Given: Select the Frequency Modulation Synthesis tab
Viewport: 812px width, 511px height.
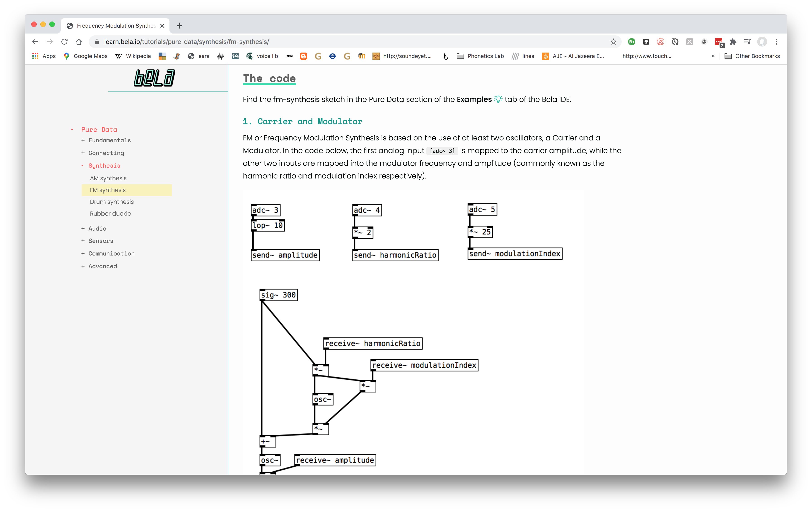Looking at the screenshot, I should click(x=115, y=26).
